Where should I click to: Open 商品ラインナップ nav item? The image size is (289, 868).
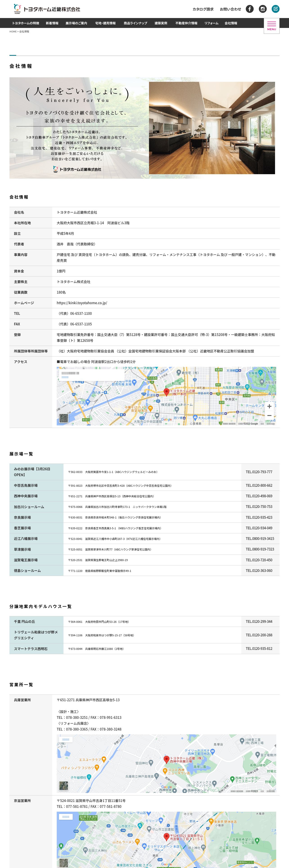135,23
